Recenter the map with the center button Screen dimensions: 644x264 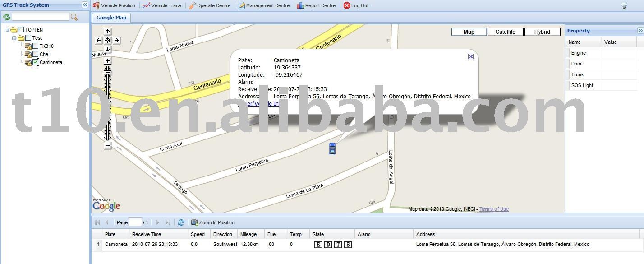pyautogui.click(x=107, y=40)
